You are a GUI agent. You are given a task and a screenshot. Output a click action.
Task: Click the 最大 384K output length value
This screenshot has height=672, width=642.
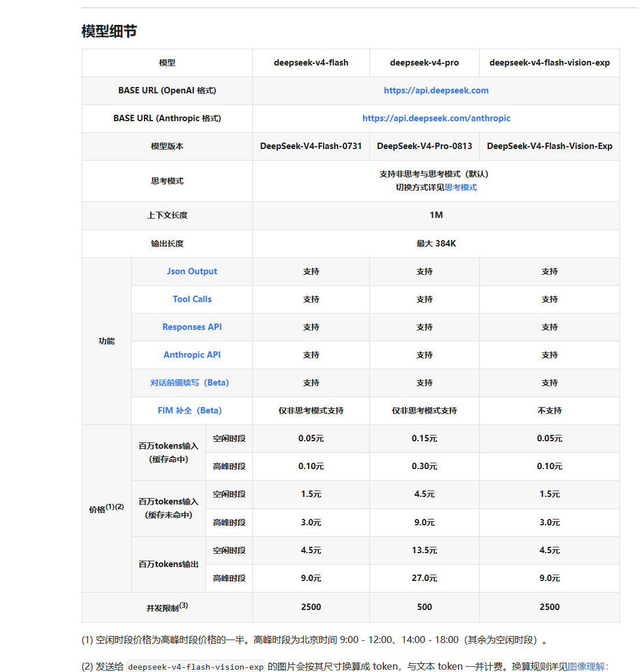tap(436, 244)
